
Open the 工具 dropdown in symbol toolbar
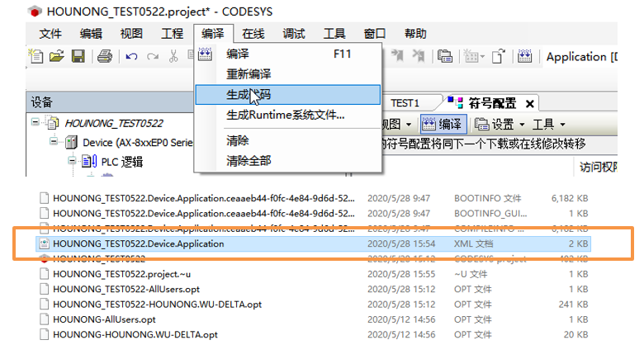[548, 124]
